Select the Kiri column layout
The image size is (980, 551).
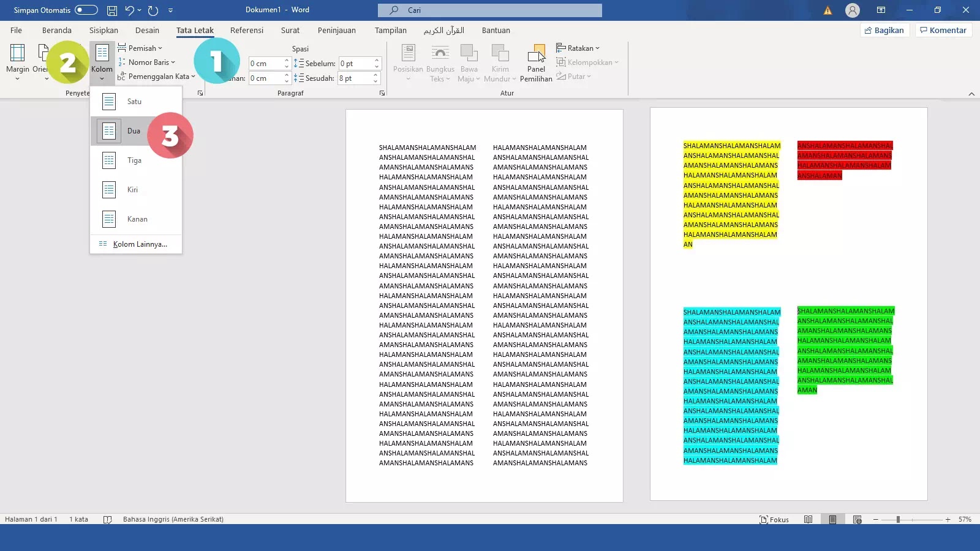(x=136, y=190)
